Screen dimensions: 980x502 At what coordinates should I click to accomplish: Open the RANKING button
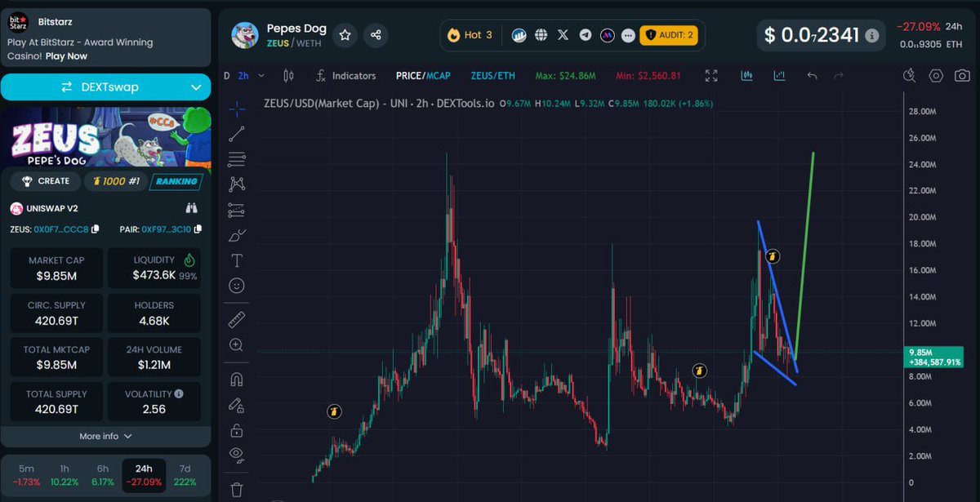click(175, 181)
